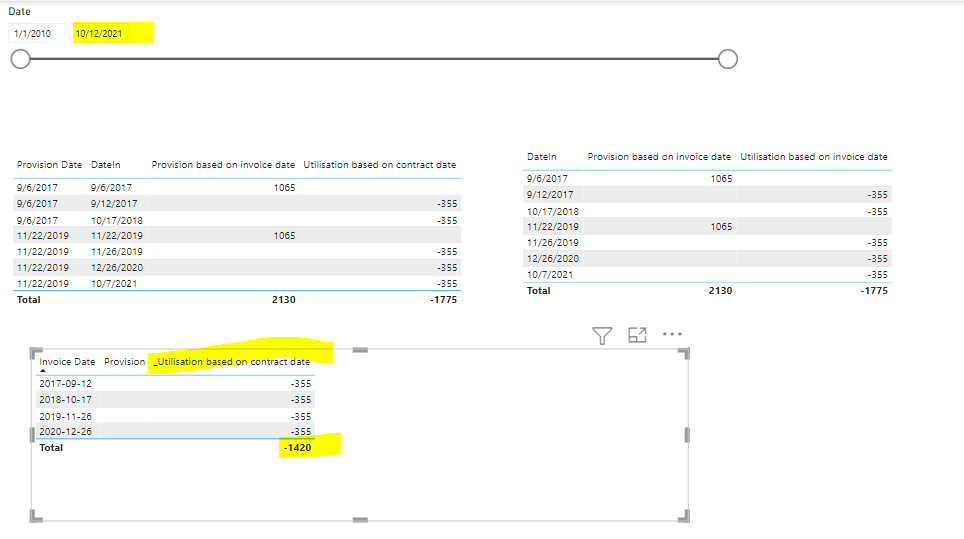
Task: Click top-center resize handle of selected visual
Action: pos(360,350)
